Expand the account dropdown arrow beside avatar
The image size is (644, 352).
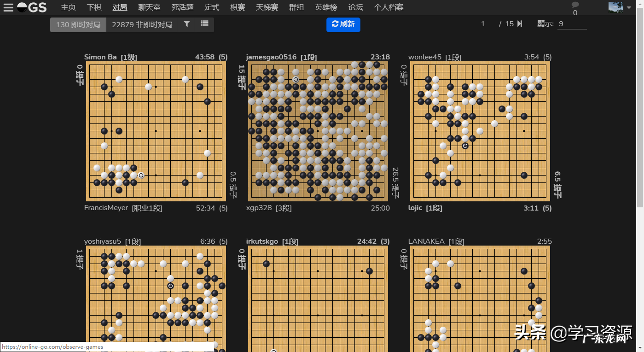pyautogui.click(x=628, y=7)
